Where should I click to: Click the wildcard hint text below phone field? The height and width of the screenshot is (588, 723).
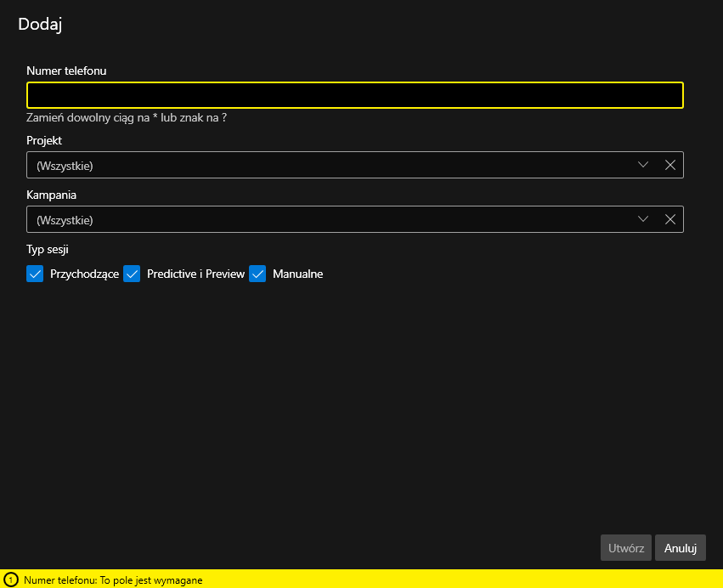127,118
